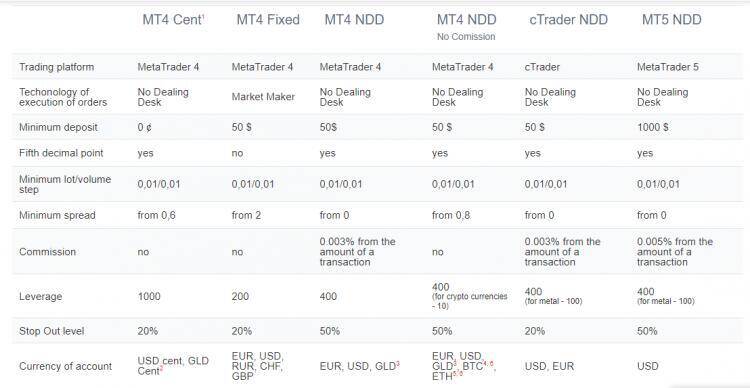Select the Minimum deposit row label
This screenshot has height=388, width=750.
[x=58, y=127]
